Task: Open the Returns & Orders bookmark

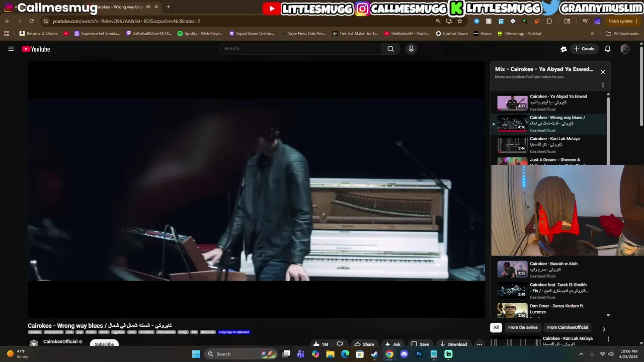Action: coord(39,34)
